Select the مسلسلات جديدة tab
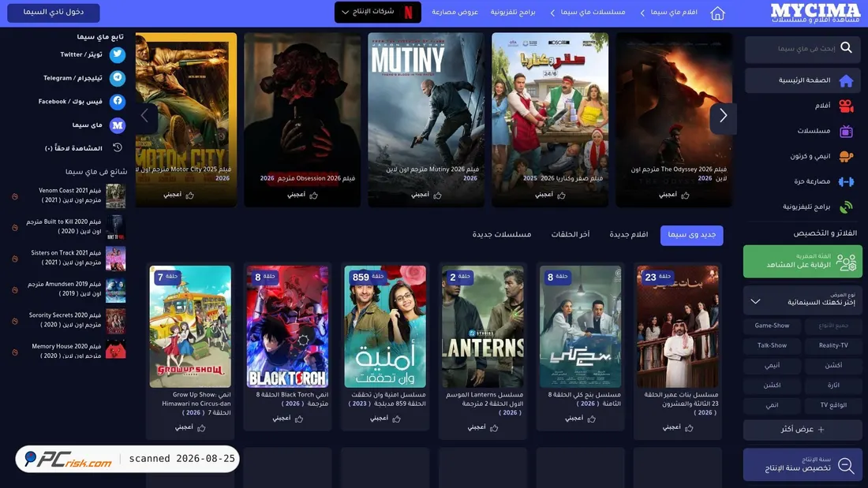The image size is (868, 488). (502, 235)
